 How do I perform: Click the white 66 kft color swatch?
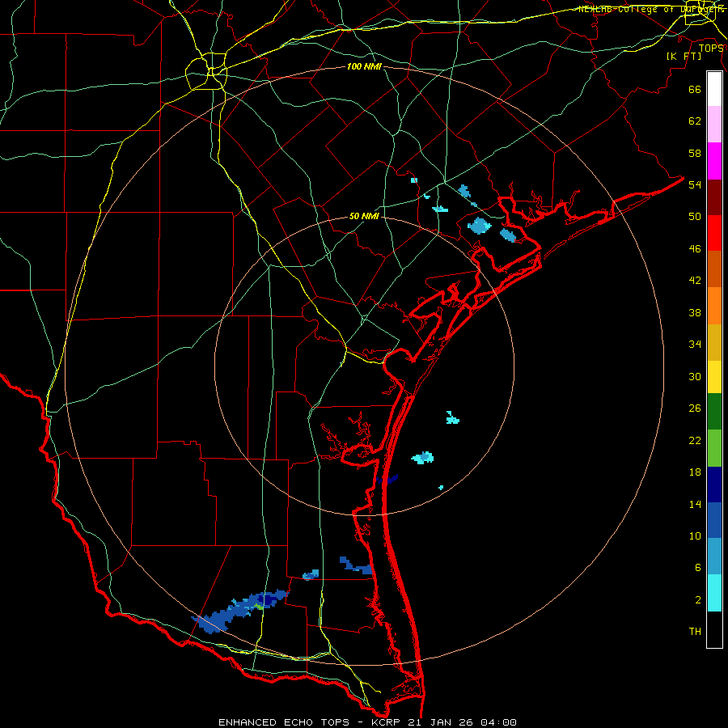tap(714, 89)
